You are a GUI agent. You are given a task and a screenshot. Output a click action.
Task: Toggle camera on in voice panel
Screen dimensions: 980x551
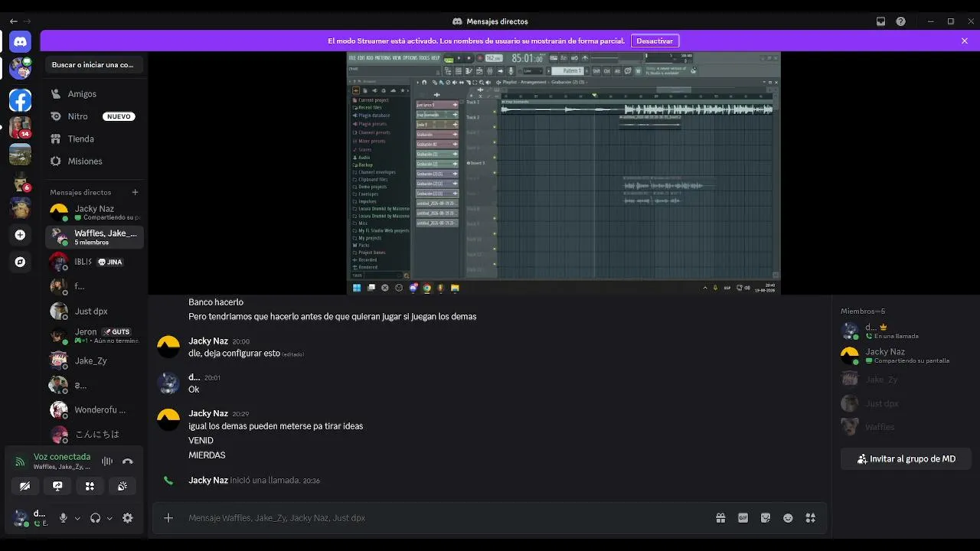(x=24, y=486)
